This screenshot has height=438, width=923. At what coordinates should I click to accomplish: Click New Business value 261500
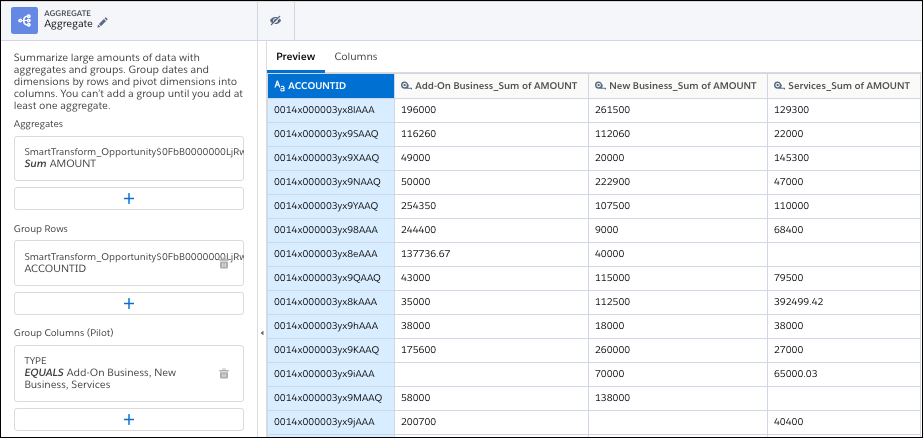click(x=678, y=110)
